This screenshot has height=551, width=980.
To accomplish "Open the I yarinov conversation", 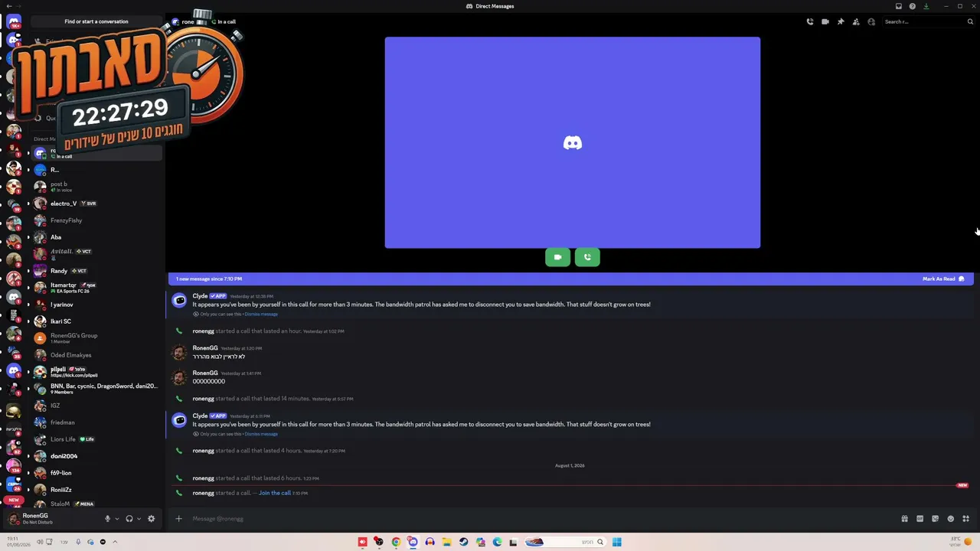I will [96, 305].
